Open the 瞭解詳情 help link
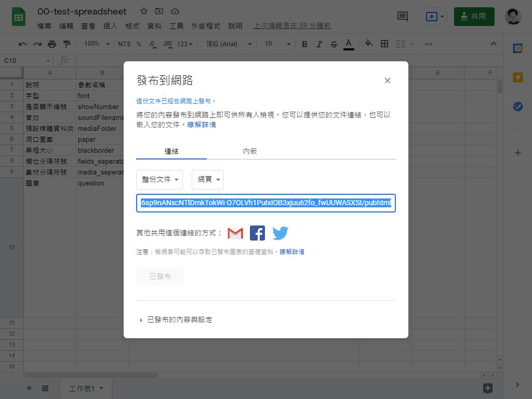This screenshot has width=532, height=399. coord(203,125)
